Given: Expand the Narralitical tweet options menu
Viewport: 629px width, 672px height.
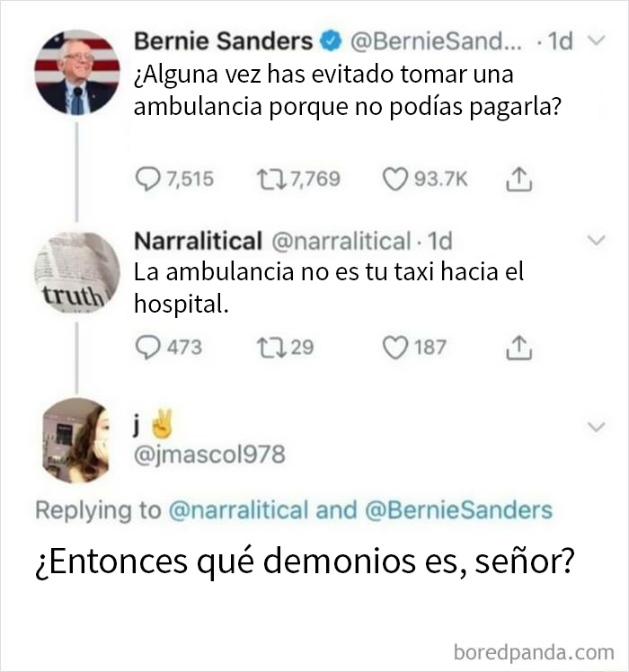Looking at the screenshot, I should pyautogui.click(x=595, y=241).
